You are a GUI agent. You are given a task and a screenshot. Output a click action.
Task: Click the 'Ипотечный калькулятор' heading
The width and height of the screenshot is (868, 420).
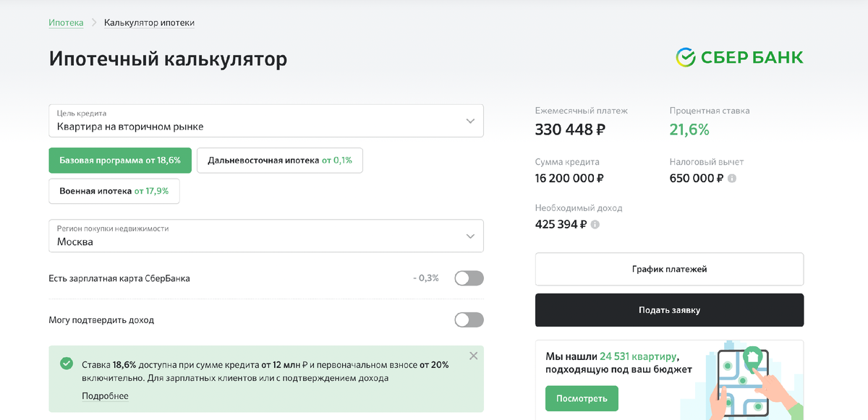(x=168, y=59)
